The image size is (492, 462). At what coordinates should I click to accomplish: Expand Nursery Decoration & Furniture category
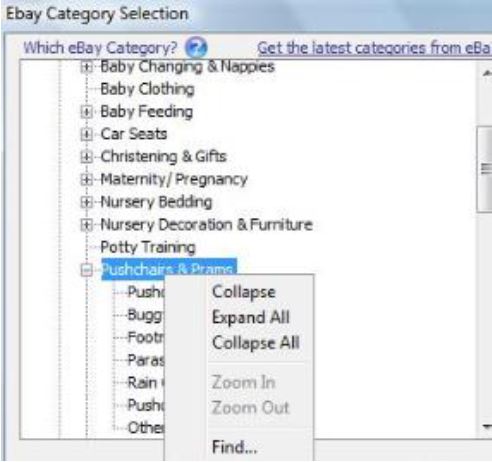pos(86,225)
